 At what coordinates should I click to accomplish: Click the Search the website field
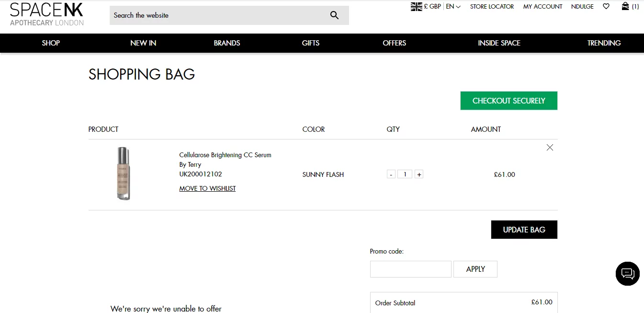coord(229,15)
